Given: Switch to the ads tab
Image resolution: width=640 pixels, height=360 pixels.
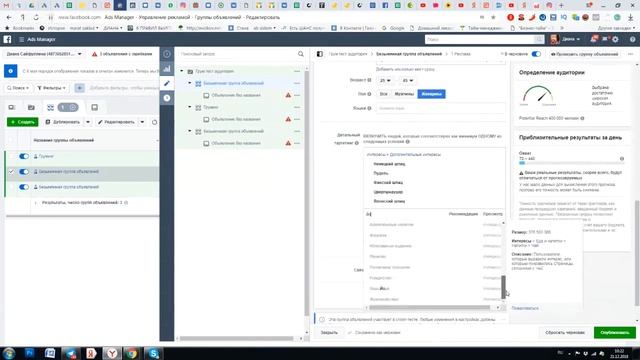Looking at the screenshot, I should (x=94, y=107).
